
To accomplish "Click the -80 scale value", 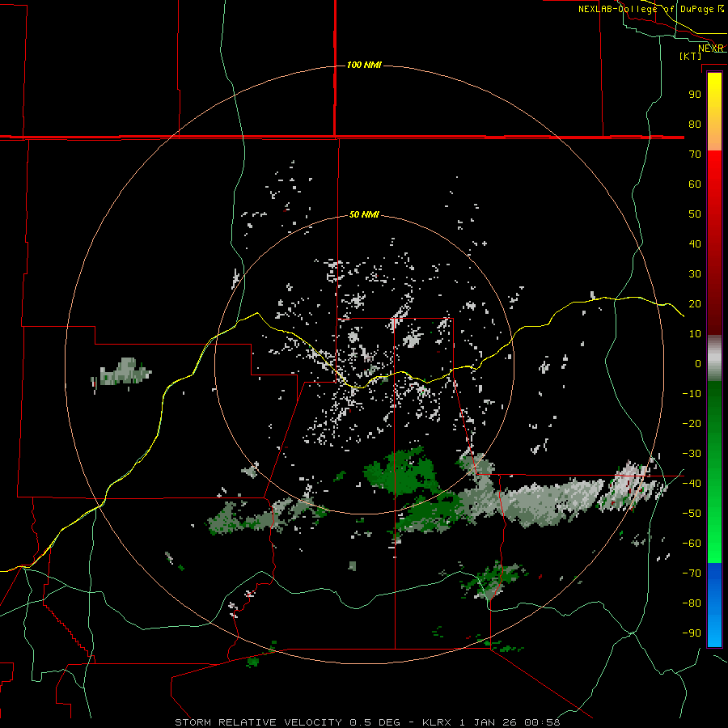I will click(x=692, y=603).
